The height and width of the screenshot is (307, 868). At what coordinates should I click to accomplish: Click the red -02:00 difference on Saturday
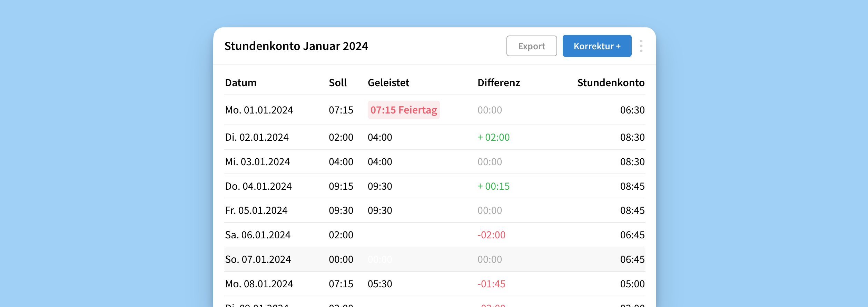pyautogui.click(x=491, y=235)
